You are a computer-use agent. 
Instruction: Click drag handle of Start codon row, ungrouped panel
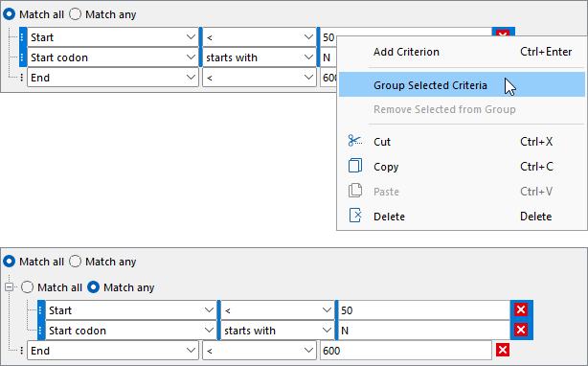(x=22, y=57)
